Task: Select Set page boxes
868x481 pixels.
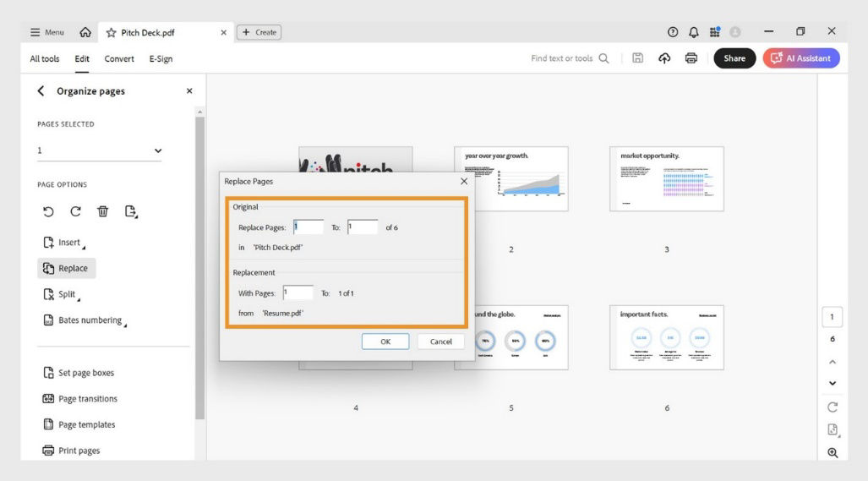Action: [78, 373]
